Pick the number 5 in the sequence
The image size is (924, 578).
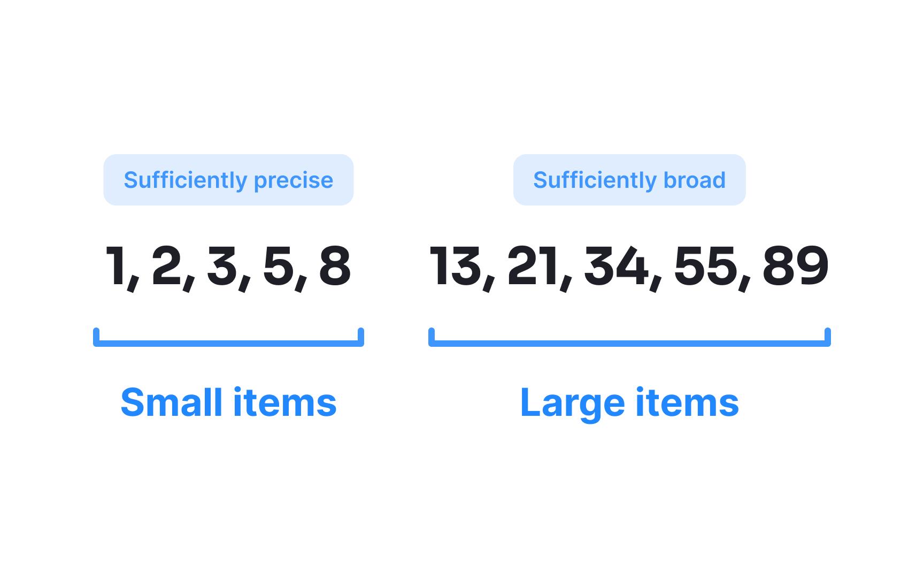point(278,265)
